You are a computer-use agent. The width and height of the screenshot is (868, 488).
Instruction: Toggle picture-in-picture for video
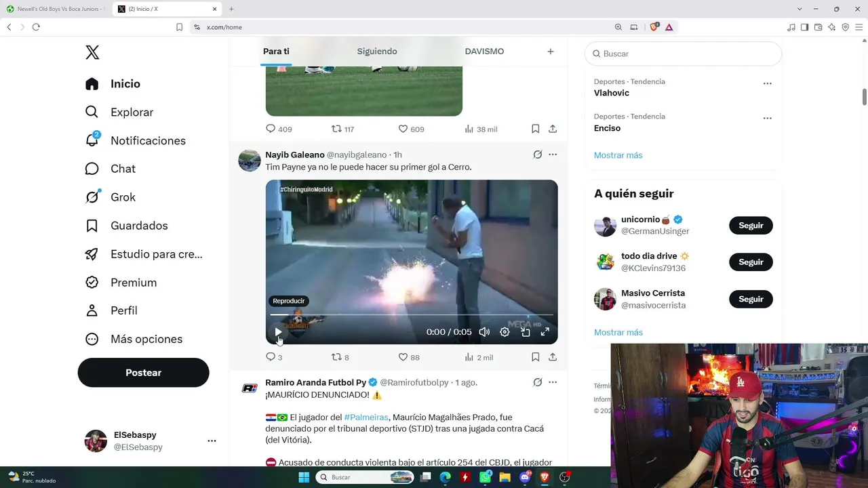coord(525,332)
